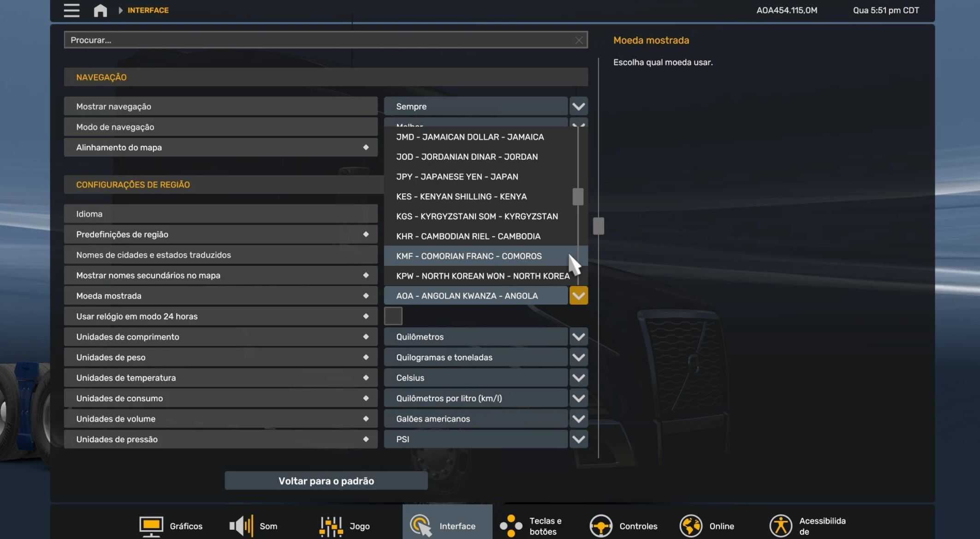Click the Controles steering wheel icon

(x=600, y=526)
